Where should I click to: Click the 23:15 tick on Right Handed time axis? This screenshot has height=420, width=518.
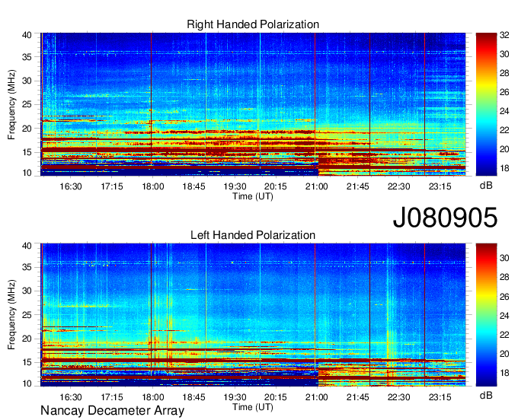(x=440, y=186)
